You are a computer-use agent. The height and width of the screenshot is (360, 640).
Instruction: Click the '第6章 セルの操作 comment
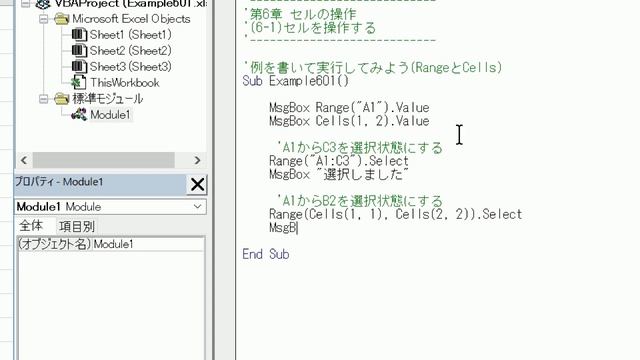(300, 14)
